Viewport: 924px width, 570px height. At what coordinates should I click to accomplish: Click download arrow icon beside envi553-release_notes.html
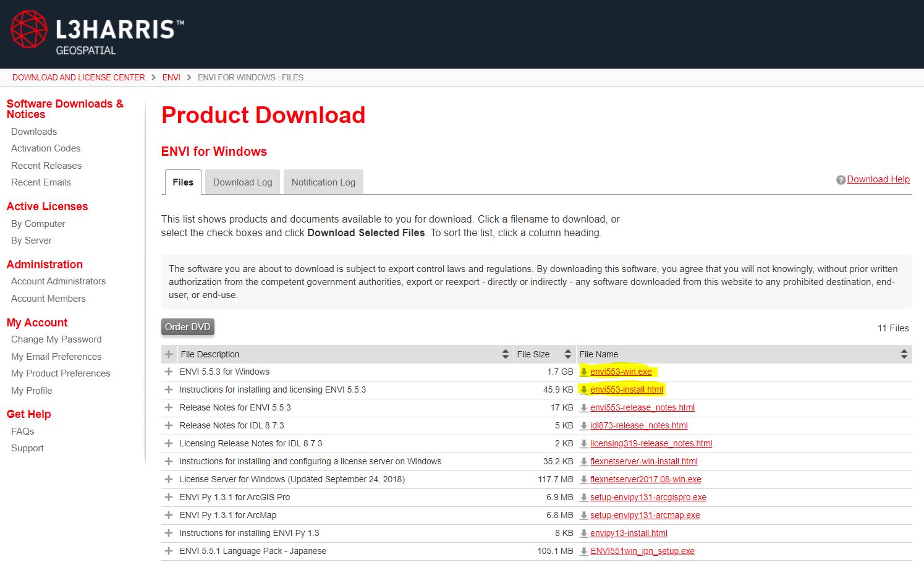coord(583,408)
